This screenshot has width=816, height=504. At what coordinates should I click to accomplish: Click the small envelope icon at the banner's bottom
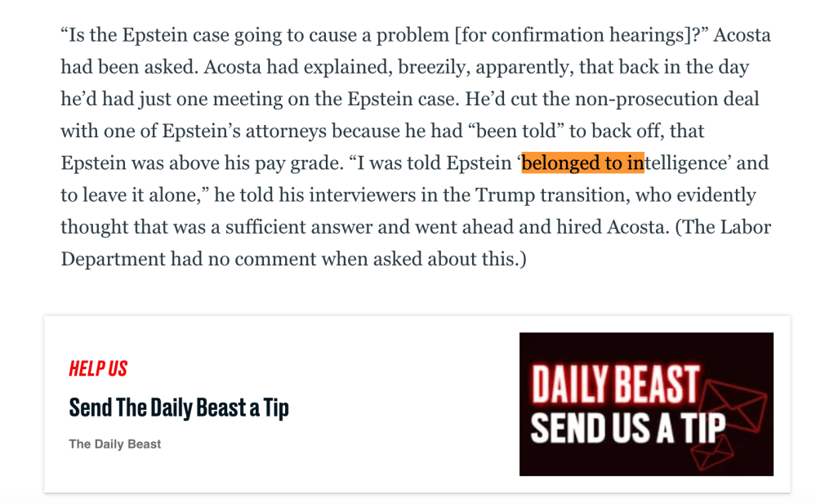point(712,452)
